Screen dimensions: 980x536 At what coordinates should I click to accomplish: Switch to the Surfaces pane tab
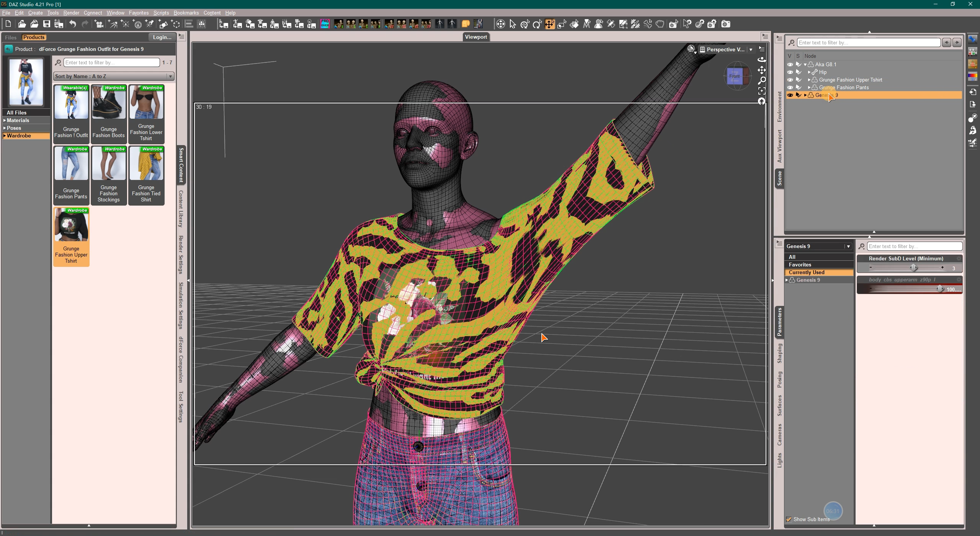(779, 405)
